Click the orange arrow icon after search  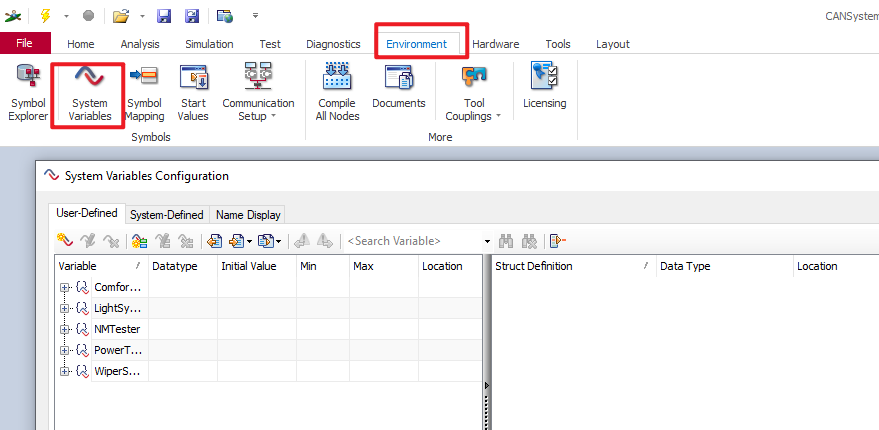click(558, 241)
